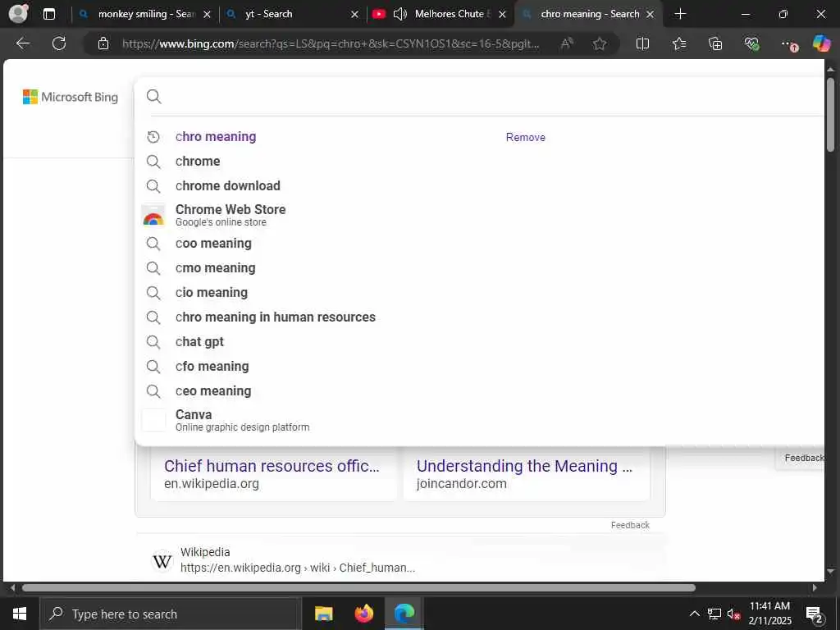Open the Edge profile avatar

pyautogui.click(x=18, y=13)
